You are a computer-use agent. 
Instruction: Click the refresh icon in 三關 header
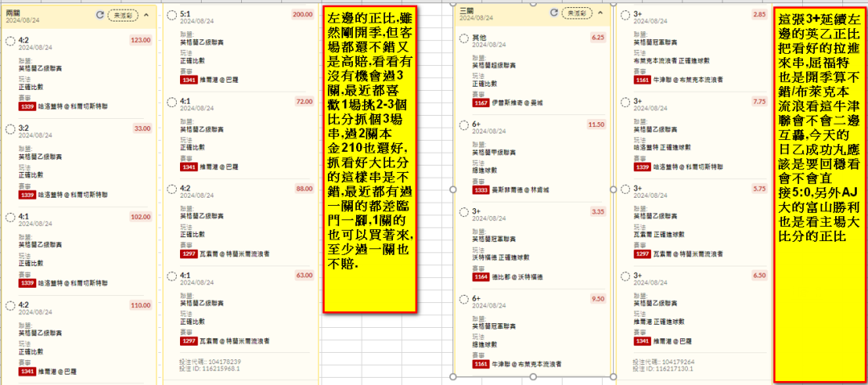552,13
